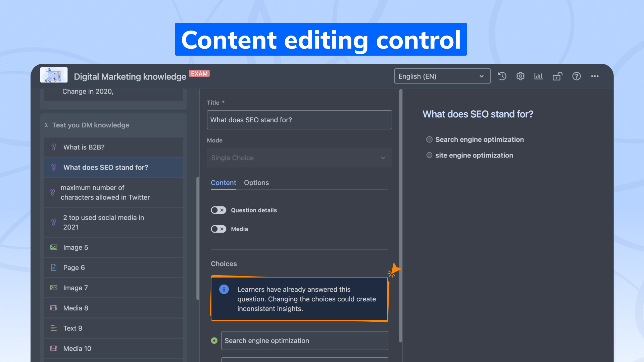Open the version history icon
The height and width of the screenshot is (362, 644).
click(x=502, y=76)
